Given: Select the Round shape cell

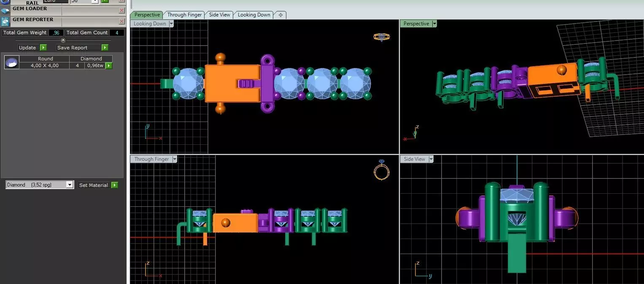Looking at the screenshot, I should coord(45,59).
